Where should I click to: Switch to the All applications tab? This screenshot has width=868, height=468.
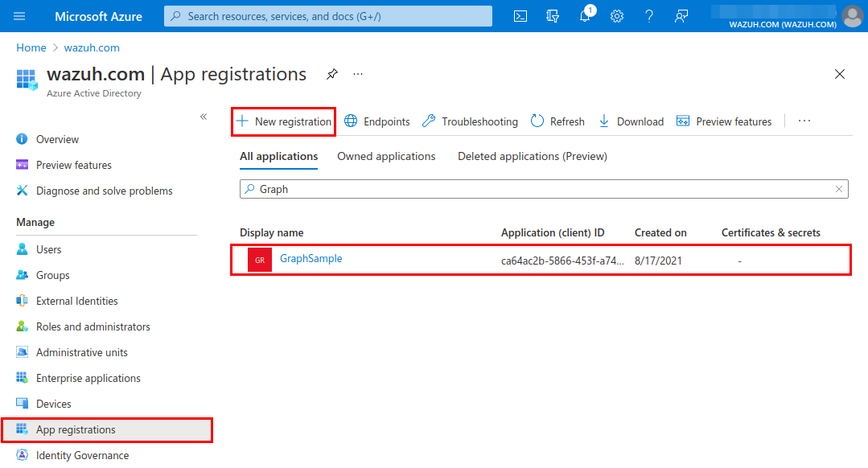click(279, 157)
